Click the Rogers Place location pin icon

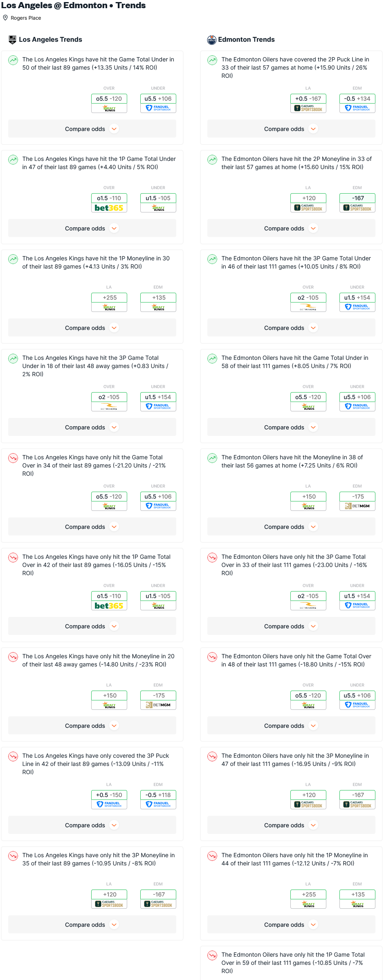(5, 18)
